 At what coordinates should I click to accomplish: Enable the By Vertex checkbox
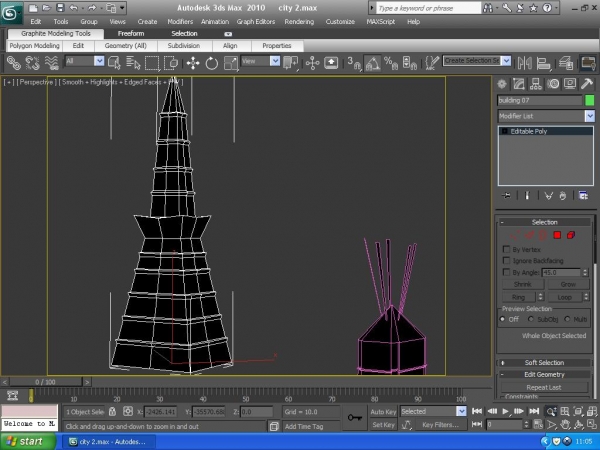[506, 249]
